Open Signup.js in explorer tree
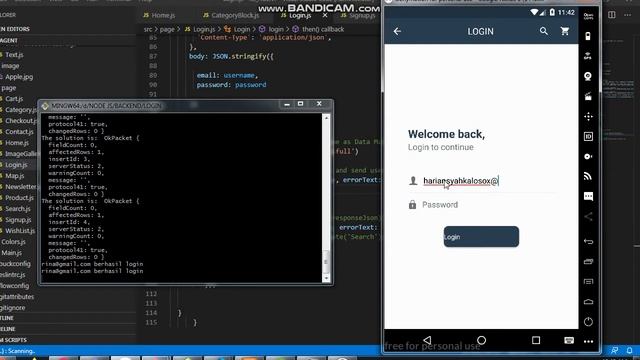 [18, 220]
